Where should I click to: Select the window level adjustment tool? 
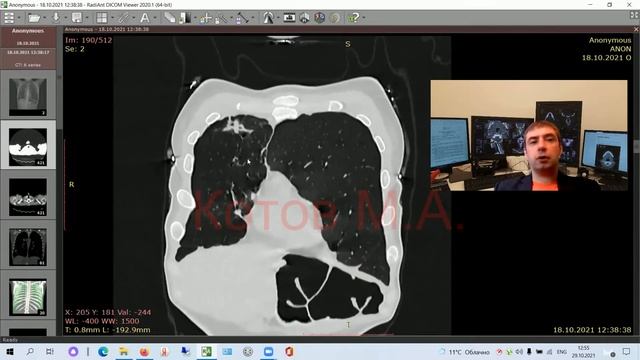point(185,18)
